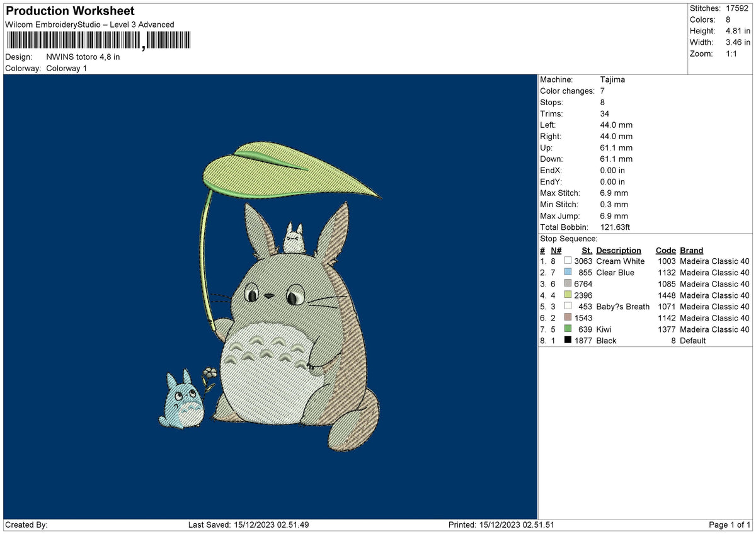The height and width of the screenshot is (534, 756).
Task: Click the Color changes value 7
Action: pyautogui.click(x=602, y=91)
